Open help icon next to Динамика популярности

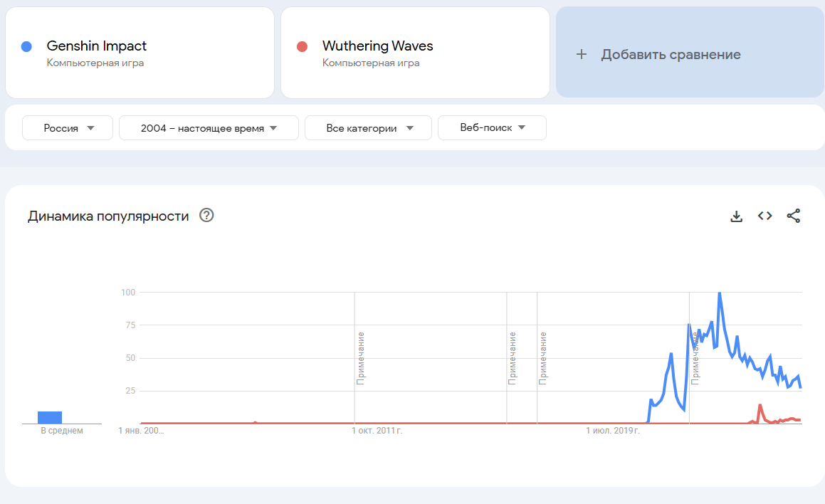pyautogui.click(x=206, y=216)
